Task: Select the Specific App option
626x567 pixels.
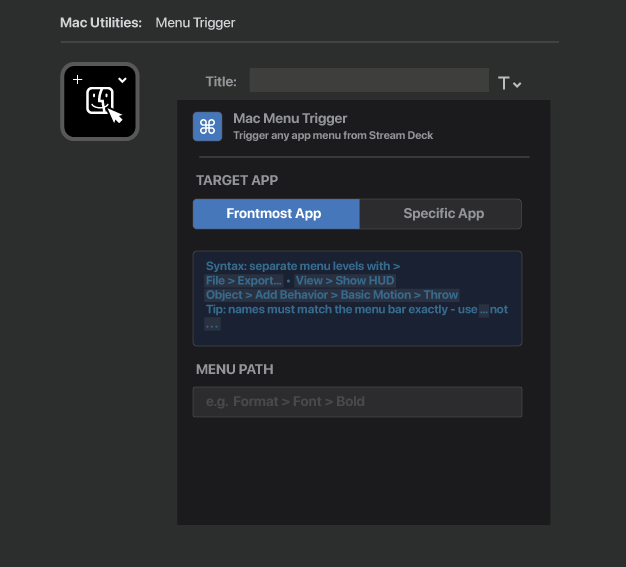Action: pyautogui.click(x=440, y=214)
